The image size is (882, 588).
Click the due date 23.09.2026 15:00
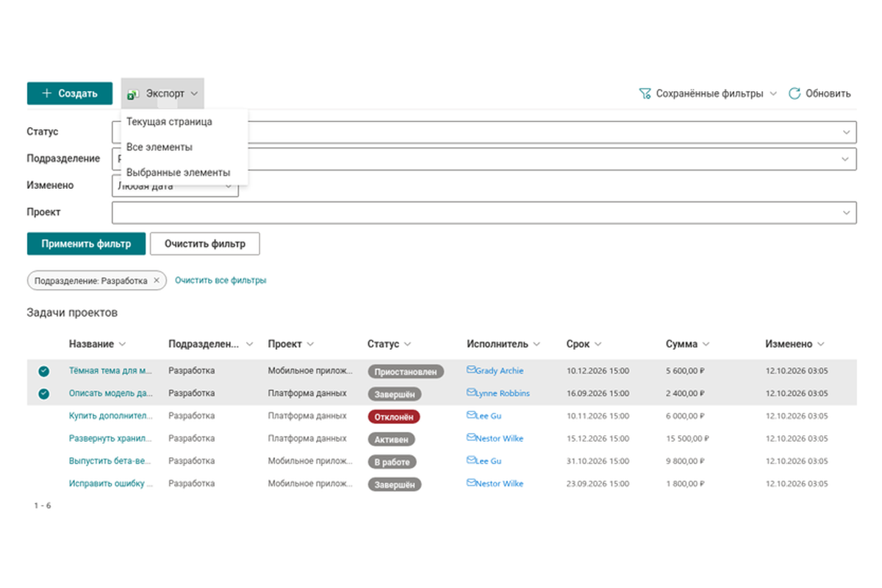pyautogui.click(x=598, y=484)
